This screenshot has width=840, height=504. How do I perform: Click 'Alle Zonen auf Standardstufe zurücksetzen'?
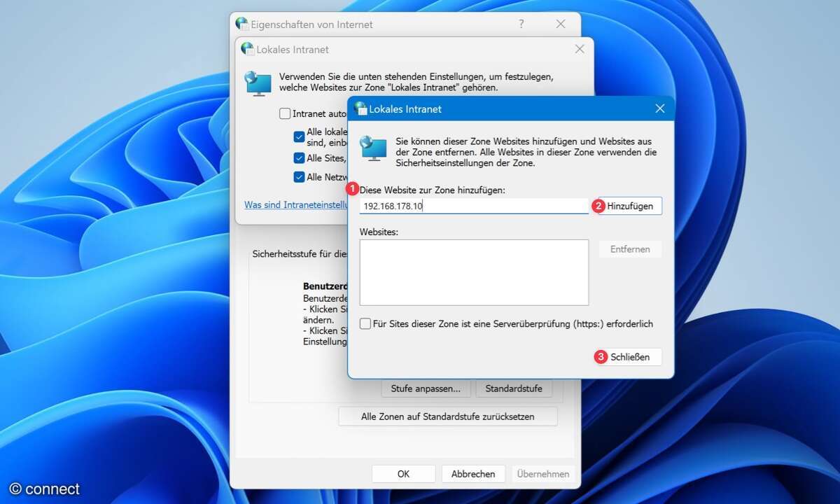(x=448, y=416)
